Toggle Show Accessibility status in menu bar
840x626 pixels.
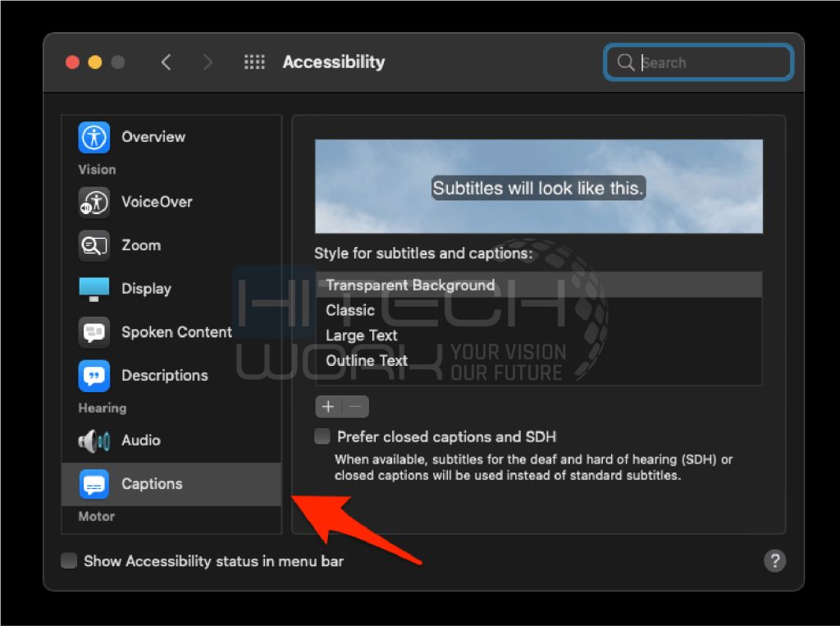(x=69, y=560)
